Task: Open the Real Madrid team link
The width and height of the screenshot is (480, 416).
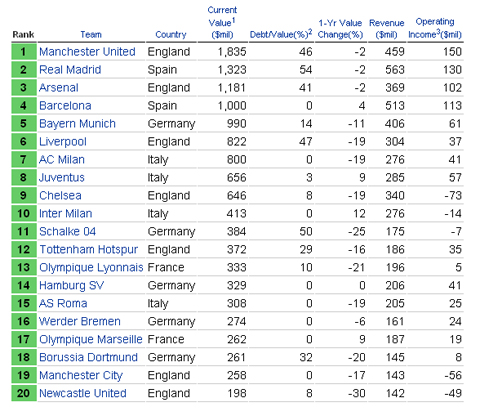Action: click(70, 70)
